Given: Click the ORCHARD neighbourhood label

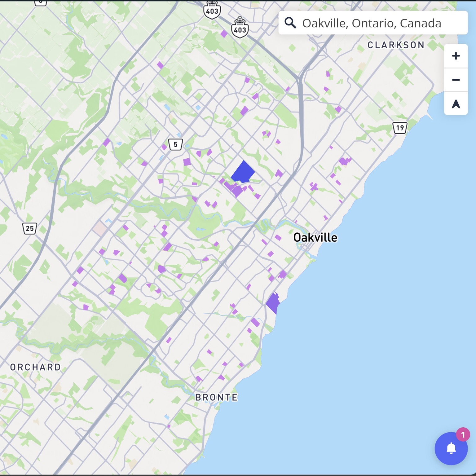Looking at the screenshot, I should coord(35,367).
